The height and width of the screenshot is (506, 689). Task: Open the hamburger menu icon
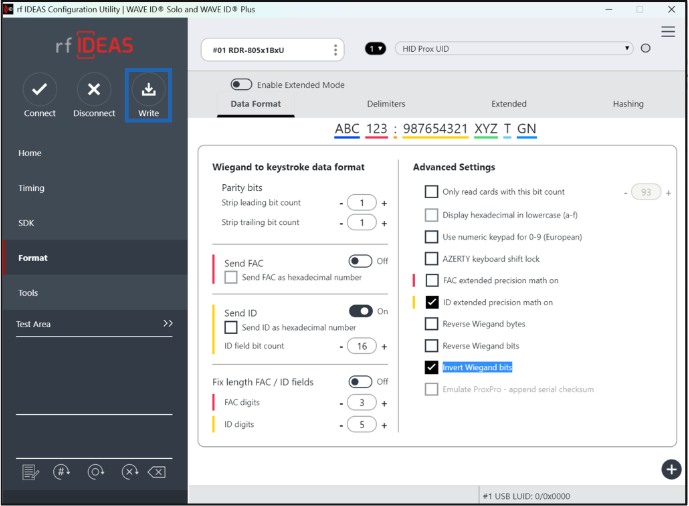click(668, 32)
